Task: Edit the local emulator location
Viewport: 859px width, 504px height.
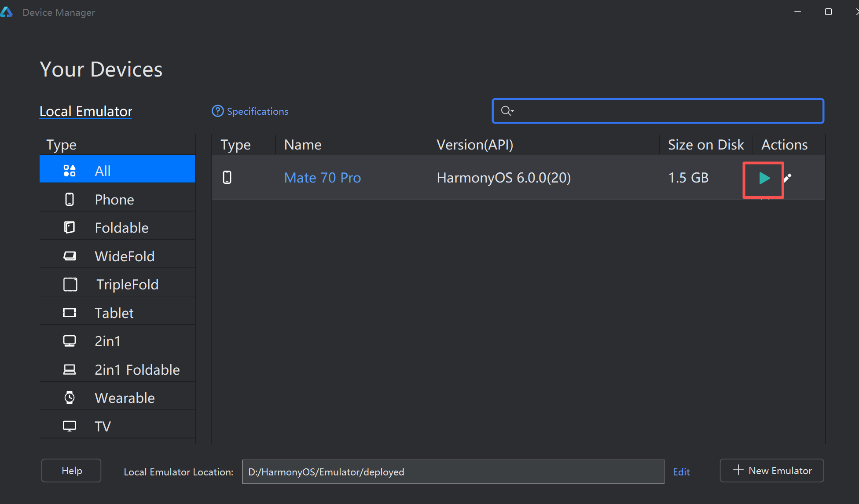Action: coord(681,472)
